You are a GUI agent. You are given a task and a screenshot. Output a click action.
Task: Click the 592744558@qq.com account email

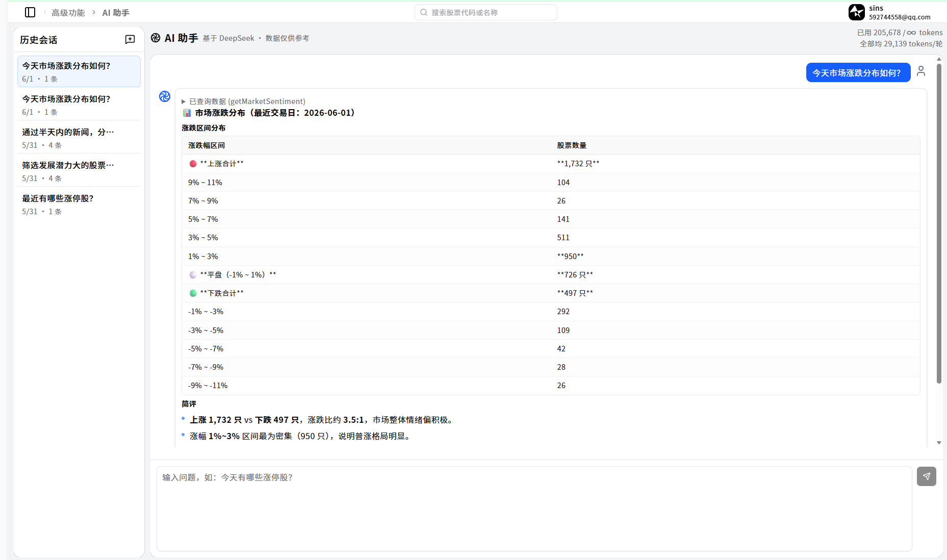pos(900,17)
